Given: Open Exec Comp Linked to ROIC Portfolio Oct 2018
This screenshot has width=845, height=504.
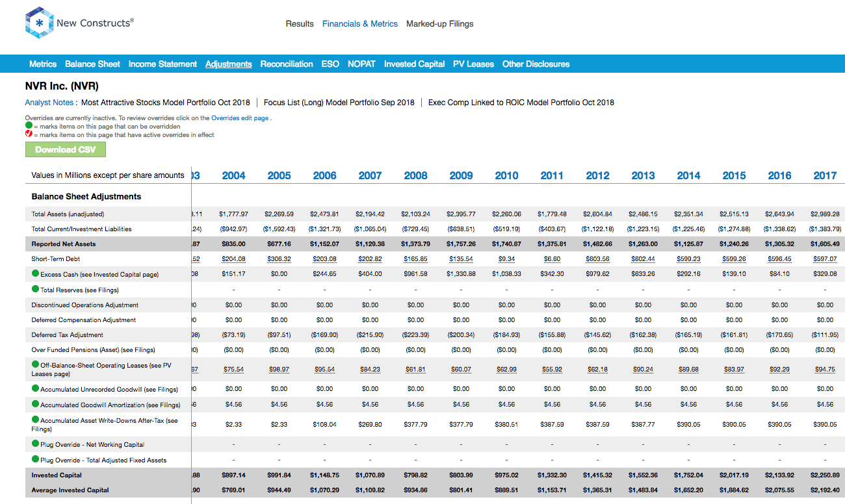Looking at the screenshot, I should point(521,103).
